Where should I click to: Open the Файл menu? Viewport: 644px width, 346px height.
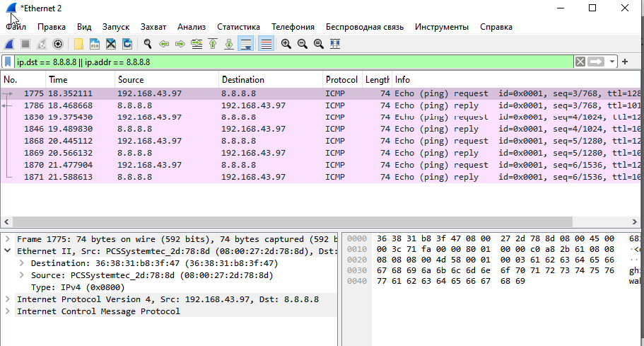click(16, 27)
